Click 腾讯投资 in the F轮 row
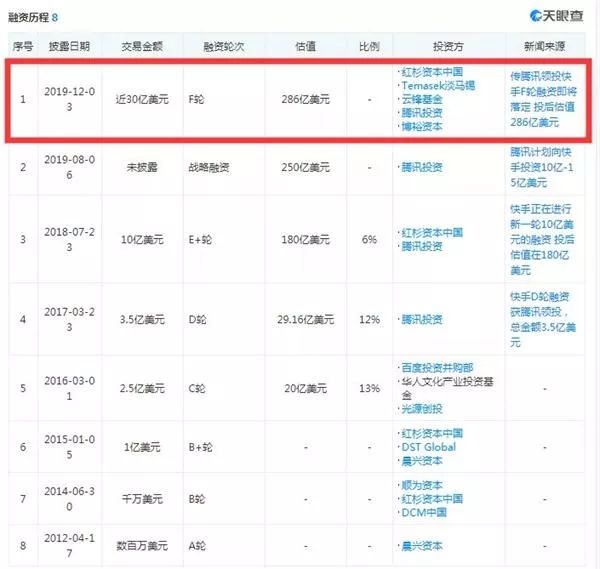 pos(422,112)
